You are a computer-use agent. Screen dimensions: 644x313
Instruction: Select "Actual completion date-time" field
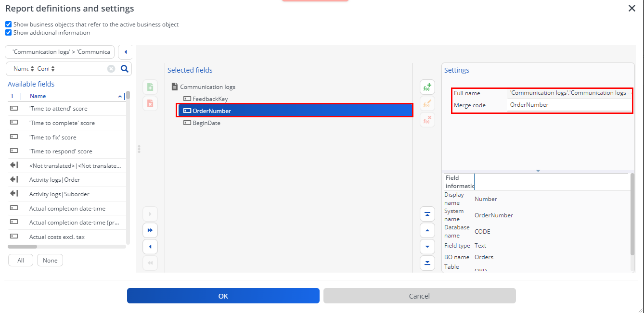point(66,209)
